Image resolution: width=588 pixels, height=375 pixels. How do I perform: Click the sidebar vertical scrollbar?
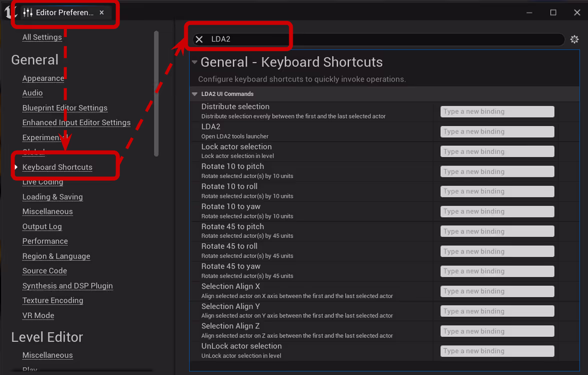coord(156,93)
